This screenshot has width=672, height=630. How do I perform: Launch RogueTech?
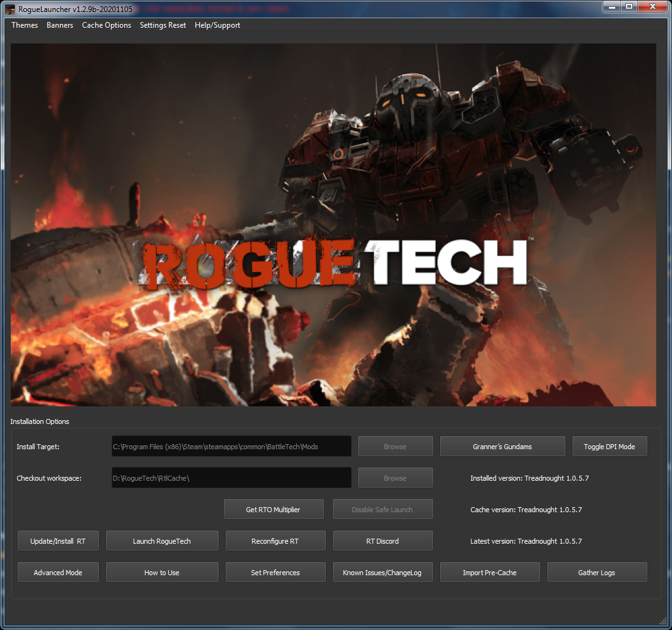tap(162, 541)
